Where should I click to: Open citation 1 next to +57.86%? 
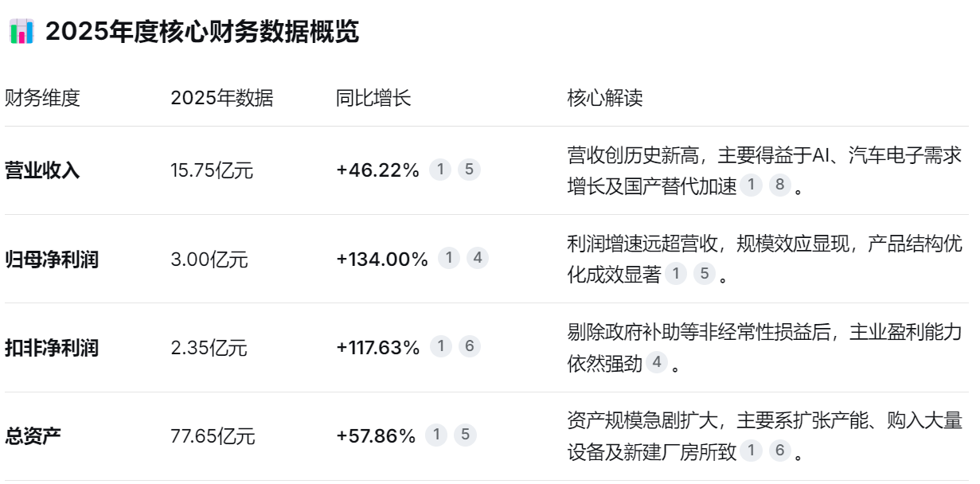[x=436, y=435]
